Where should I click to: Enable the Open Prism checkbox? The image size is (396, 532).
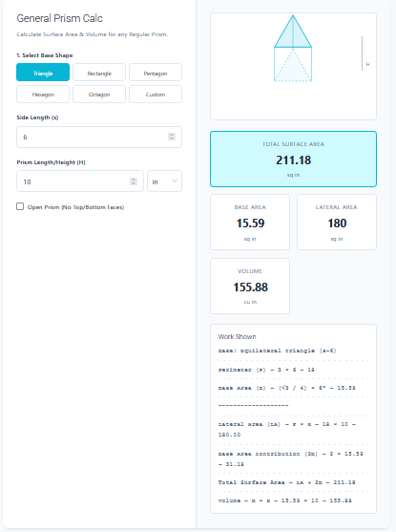[20, 206]
